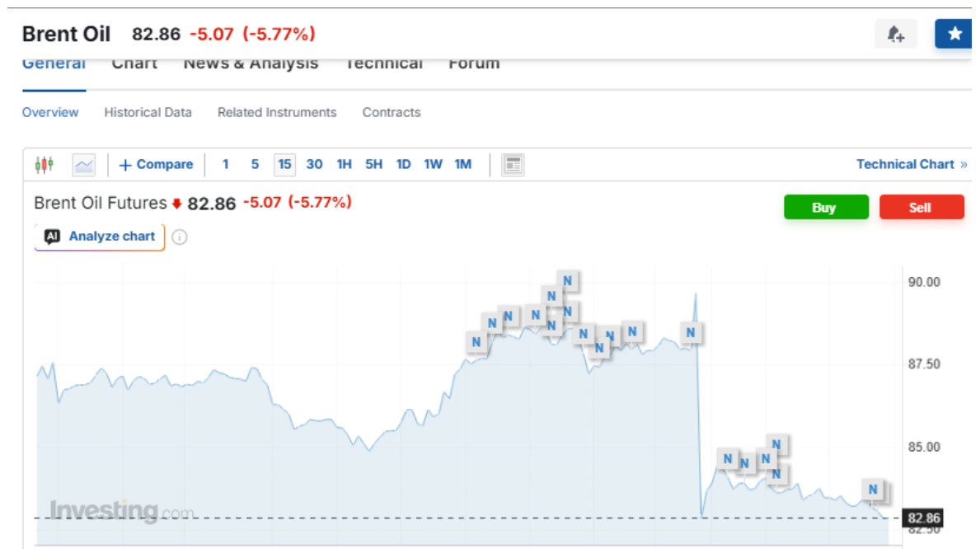Open the Chart tab

tap(134, 65)
